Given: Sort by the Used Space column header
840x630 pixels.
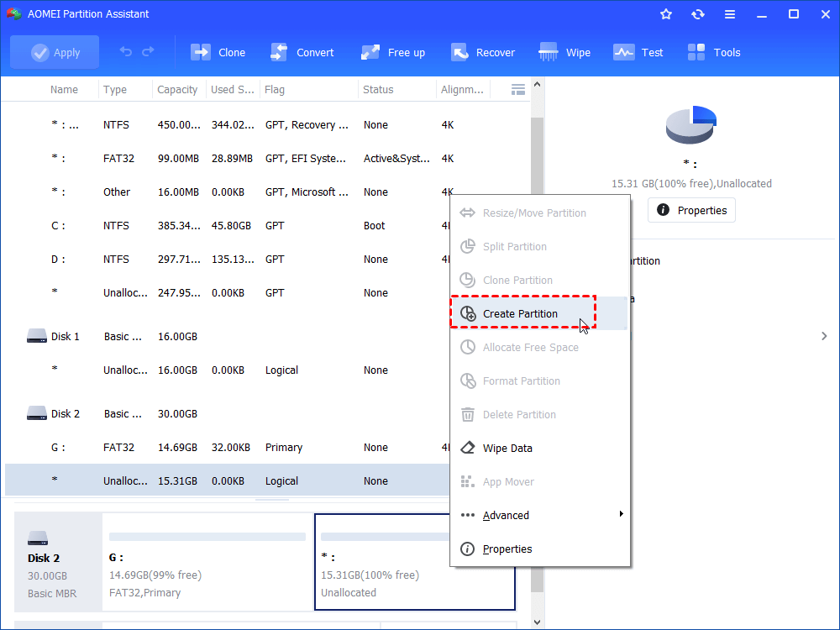Looking at the screenshot, I should pos(232,90).
